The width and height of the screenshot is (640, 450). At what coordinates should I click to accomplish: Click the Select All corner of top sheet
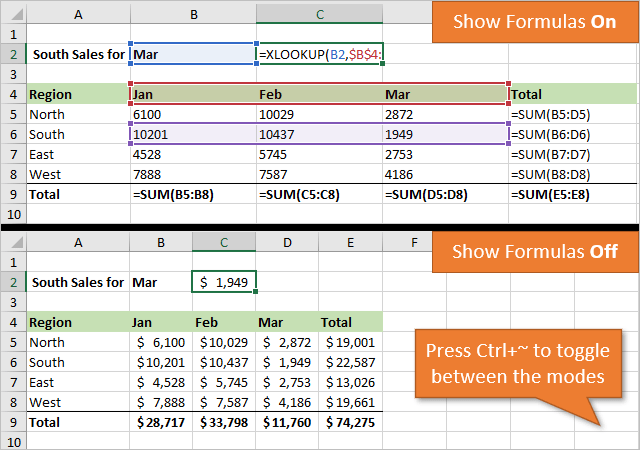pyautogui.click(x=12, y=14)
